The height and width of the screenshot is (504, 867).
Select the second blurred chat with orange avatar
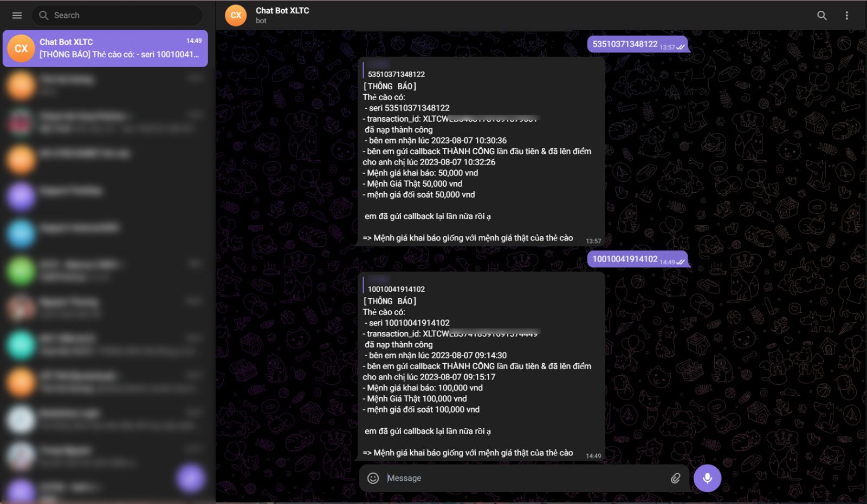[105, 160]
